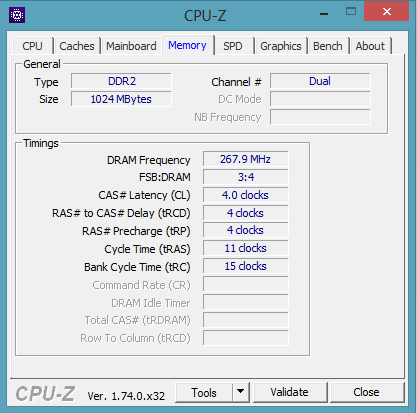
Task: Open the Mainboard tab
Action: pyautogui.click(x=131, y=46)
